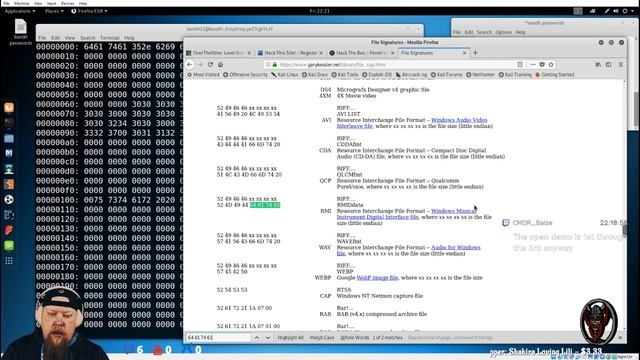The height and width of the screenshot is (360, 640).
Task: Go back in Firefox
Action: click(189, 64)
